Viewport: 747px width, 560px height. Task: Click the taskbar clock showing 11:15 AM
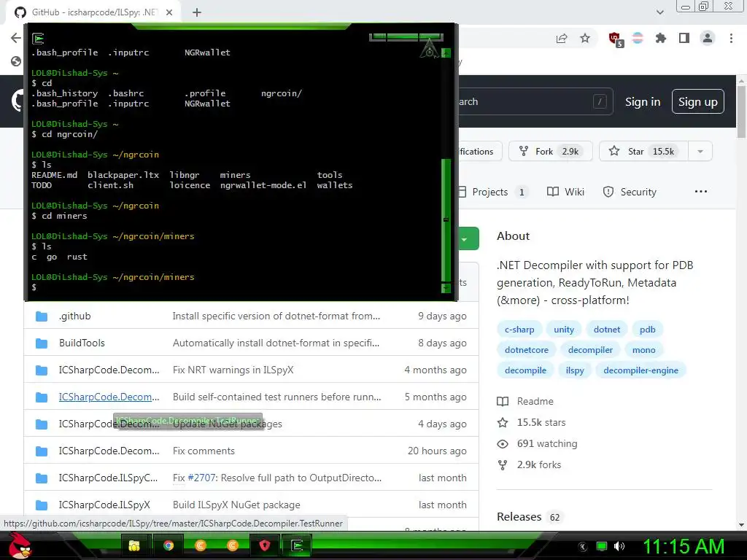click(684, 546)
